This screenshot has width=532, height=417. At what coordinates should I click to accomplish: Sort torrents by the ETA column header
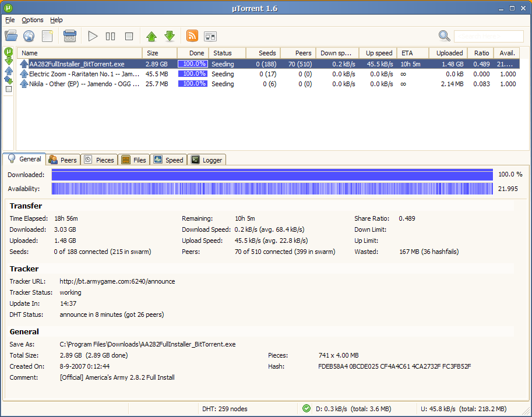pyautogui.click(x=413, y=53)
